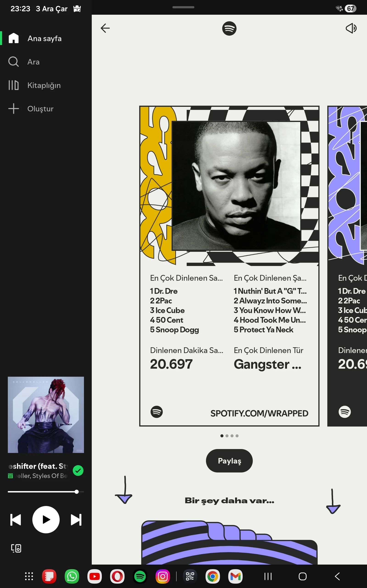Select second card page indicator dot

tap(227, 436)
